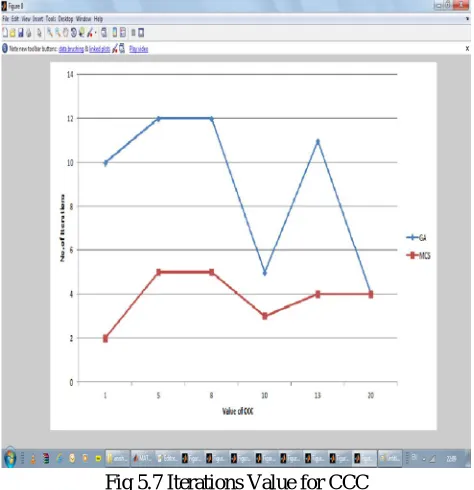Toggle the Link Plot toolbar icon
This screenshot has width=474, height=490.
point(104,33)
